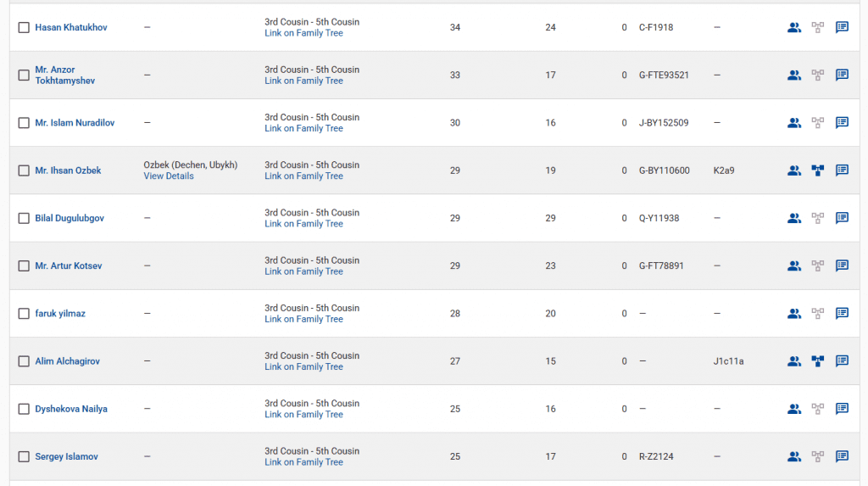Show matches in common with Bilal Dugulubgov
The height and width of the screenshot is (486, 868).
(x=793, y=218)
